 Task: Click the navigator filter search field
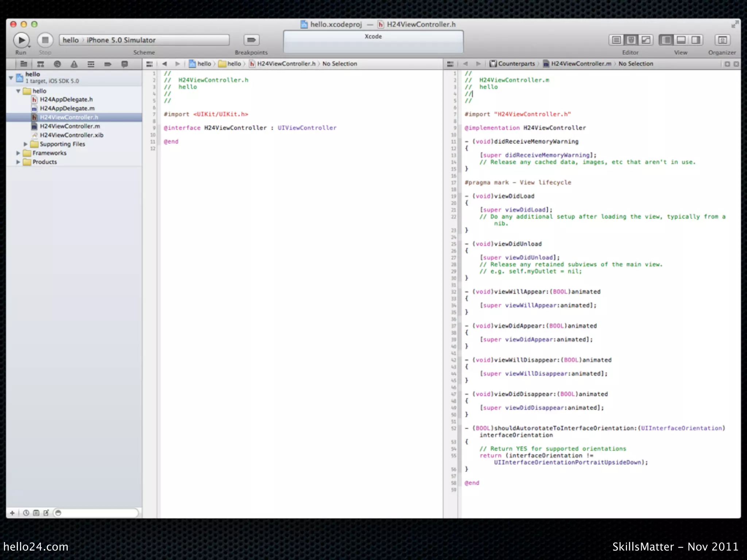point(97,513)
